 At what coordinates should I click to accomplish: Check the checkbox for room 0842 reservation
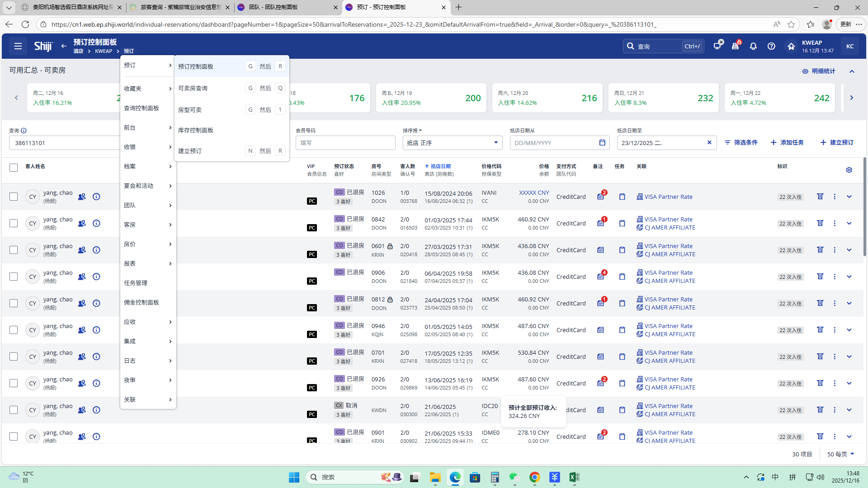tap(14, 223)
